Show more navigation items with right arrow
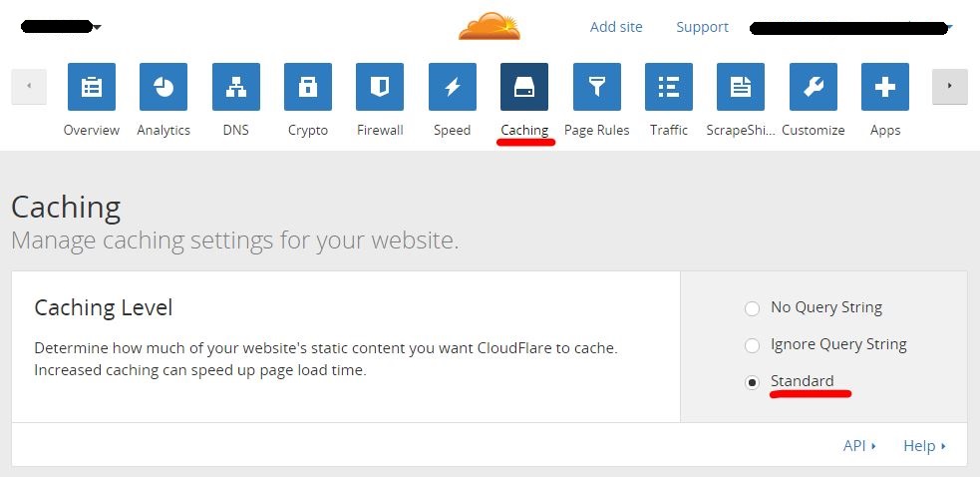 pyautogui.click(x=949, y=87)
